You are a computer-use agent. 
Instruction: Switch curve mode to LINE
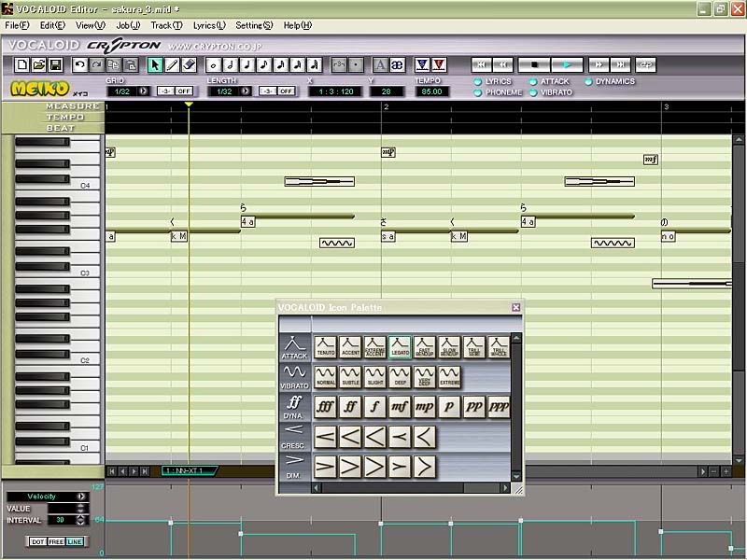[75, 542]
